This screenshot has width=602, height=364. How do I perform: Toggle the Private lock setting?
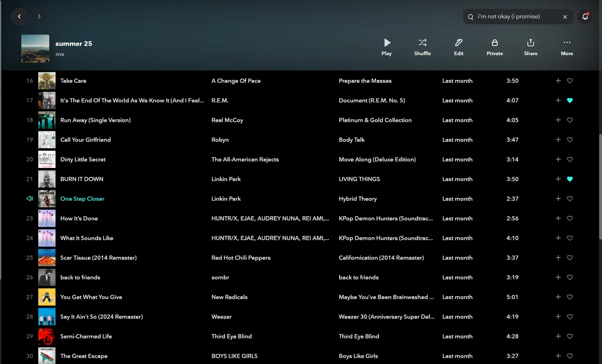[x=495, y=47]
